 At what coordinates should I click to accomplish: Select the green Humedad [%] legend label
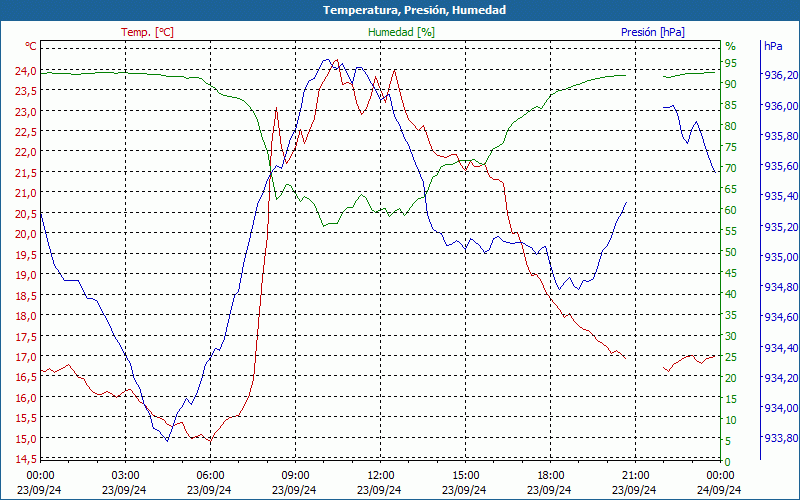click(401, 32)
